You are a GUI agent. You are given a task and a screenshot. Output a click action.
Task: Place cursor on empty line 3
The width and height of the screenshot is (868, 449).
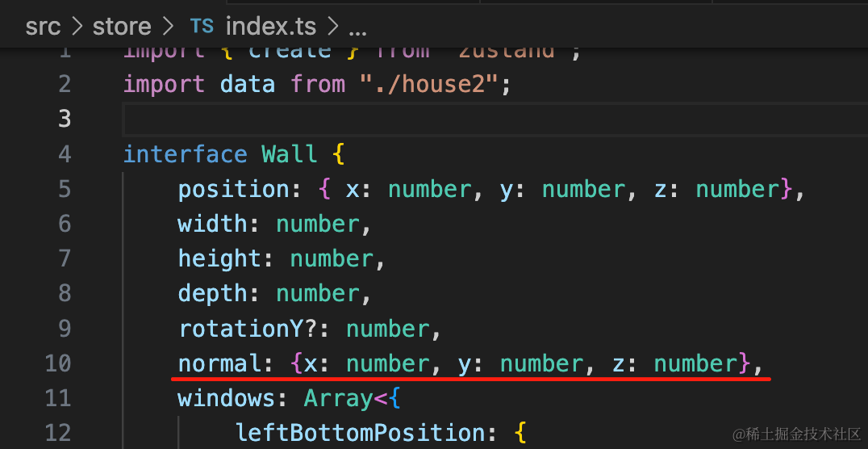coord(495,120)
